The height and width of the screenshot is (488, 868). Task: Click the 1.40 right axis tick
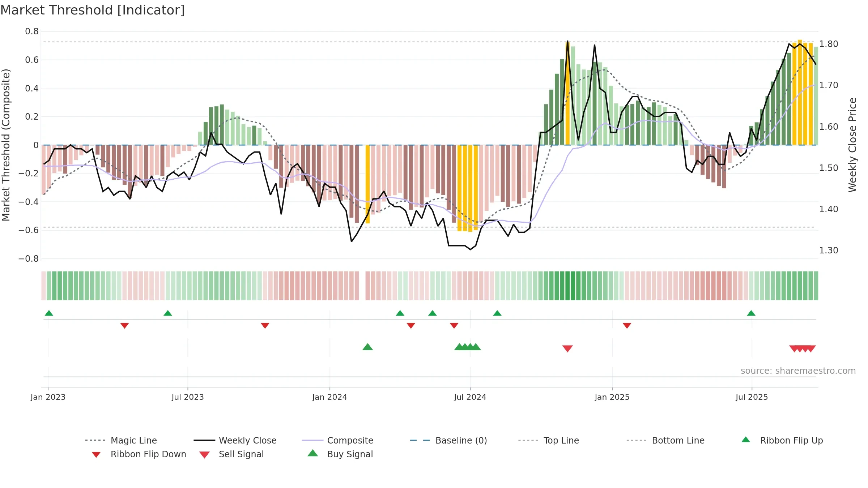(829, 209)
